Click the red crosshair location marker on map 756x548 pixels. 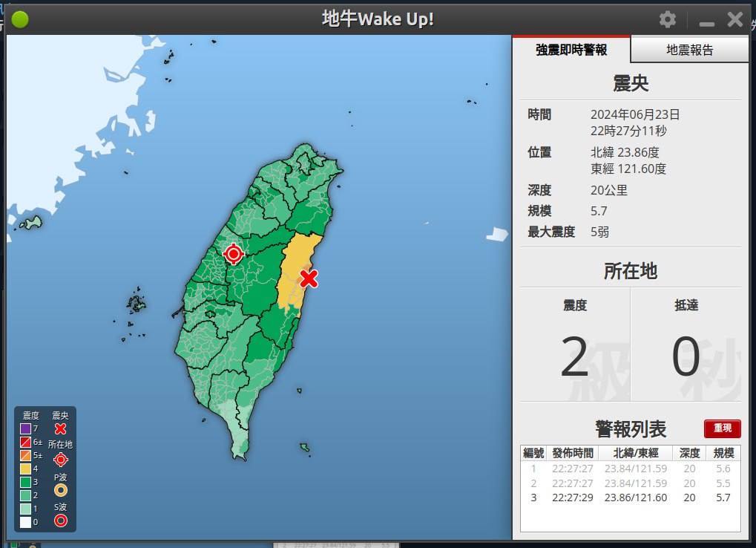coord(234,255)
